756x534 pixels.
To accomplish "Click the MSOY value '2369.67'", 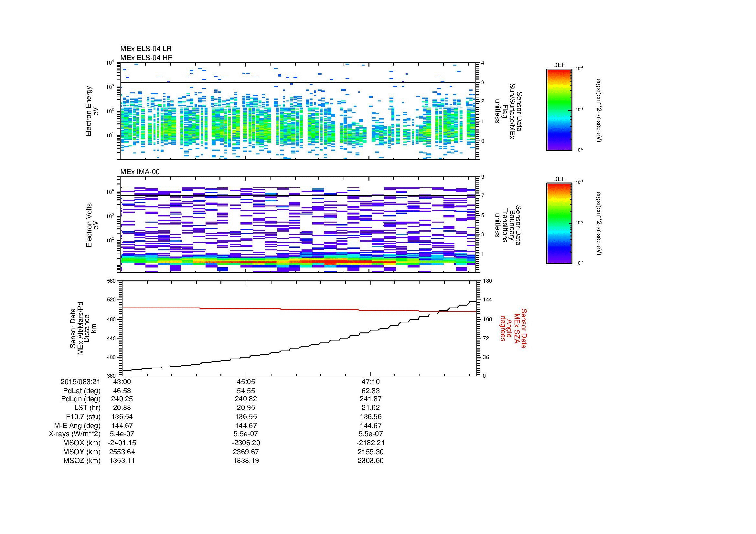I will tap(246, 452).
